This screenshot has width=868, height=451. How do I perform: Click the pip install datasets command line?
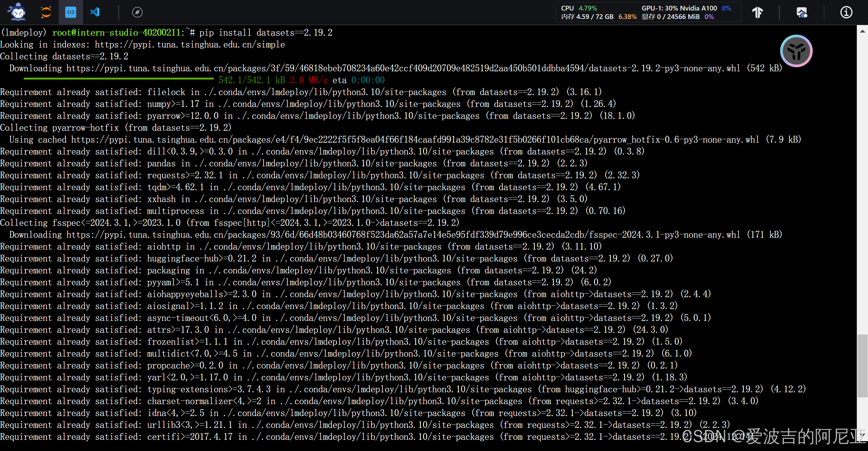[x=265, y=33]
